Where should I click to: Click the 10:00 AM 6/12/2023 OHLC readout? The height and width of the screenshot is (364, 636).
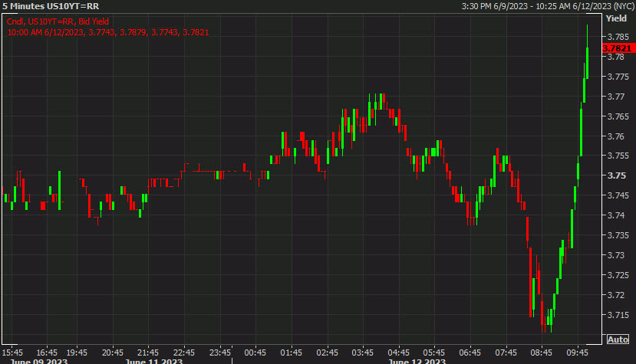click(108, 33)
